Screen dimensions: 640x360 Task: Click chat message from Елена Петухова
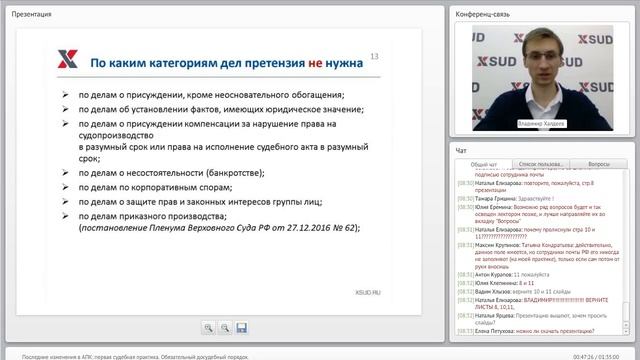click(526, 331)
